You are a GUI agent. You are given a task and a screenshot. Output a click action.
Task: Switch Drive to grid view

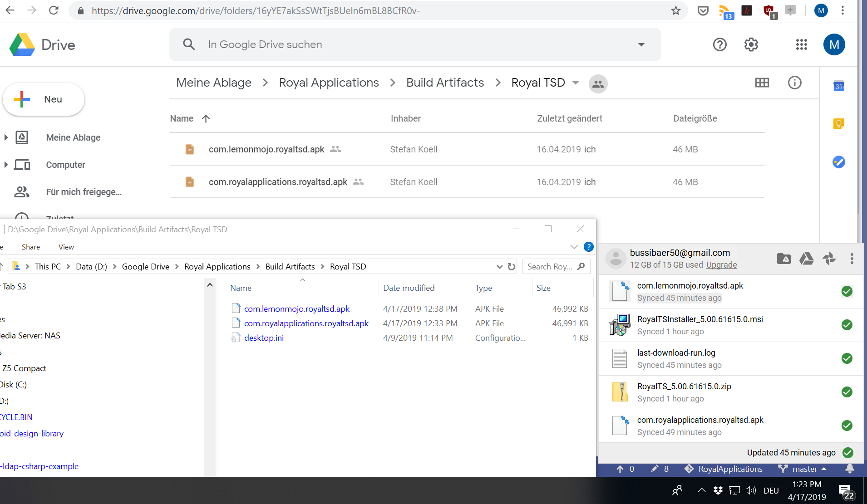(762, 83)
